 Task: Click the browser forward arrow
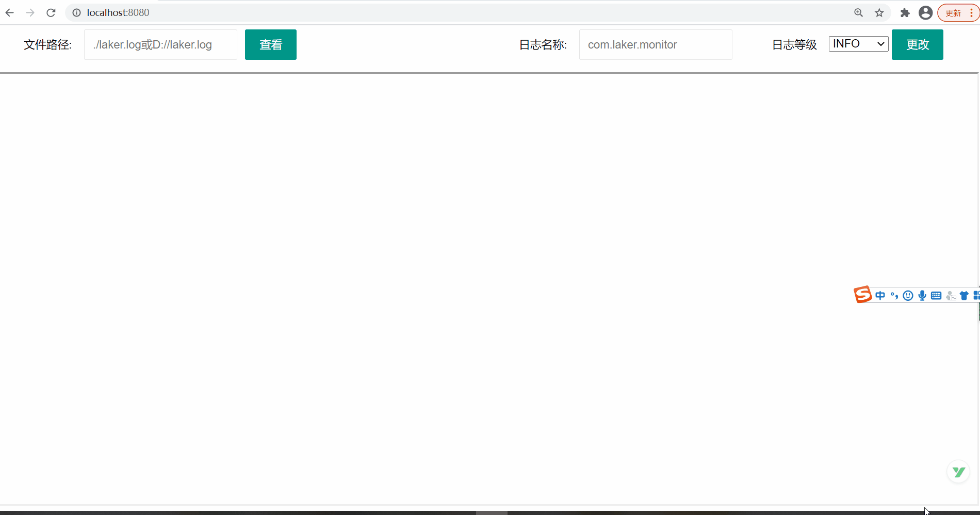point(30,13)
